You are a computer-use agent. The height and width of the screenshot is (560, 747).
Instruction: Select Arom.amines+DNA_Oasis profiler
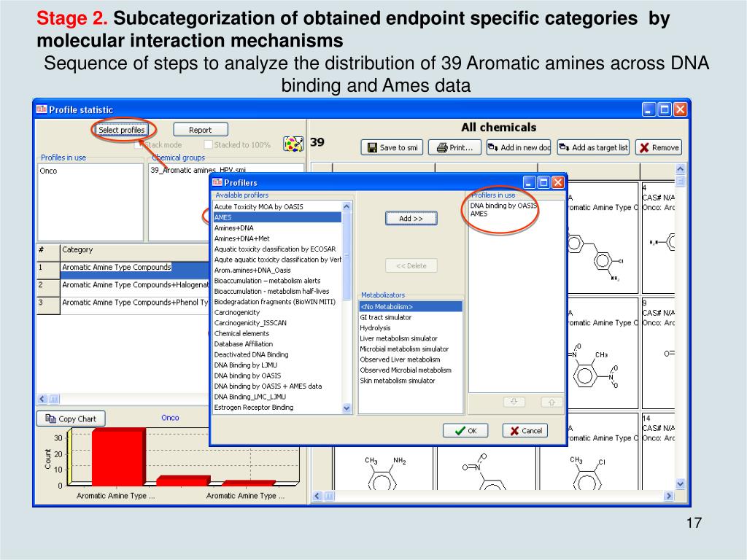[x=277, y=270]
